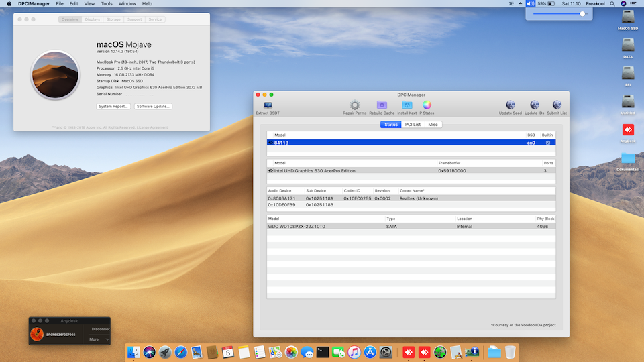The image size is (644, 362).
Task: Switch to the PCI List tab
Action: click(413, 125)
